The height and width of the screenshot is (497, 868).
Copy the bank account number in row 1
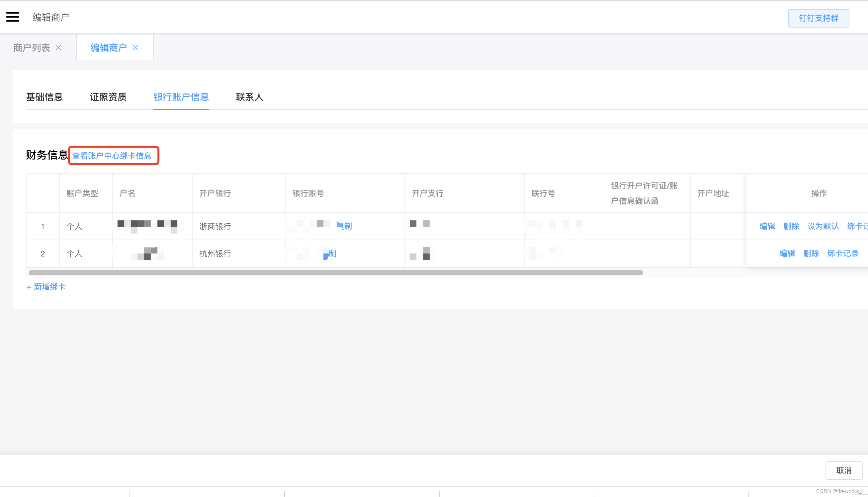tap(345, 226)
